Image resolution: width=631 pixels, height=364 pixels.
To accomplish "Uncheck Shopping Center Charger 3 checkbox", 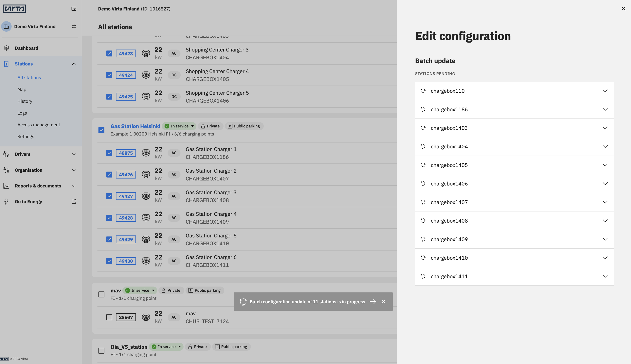I will (x=109, y=53).
